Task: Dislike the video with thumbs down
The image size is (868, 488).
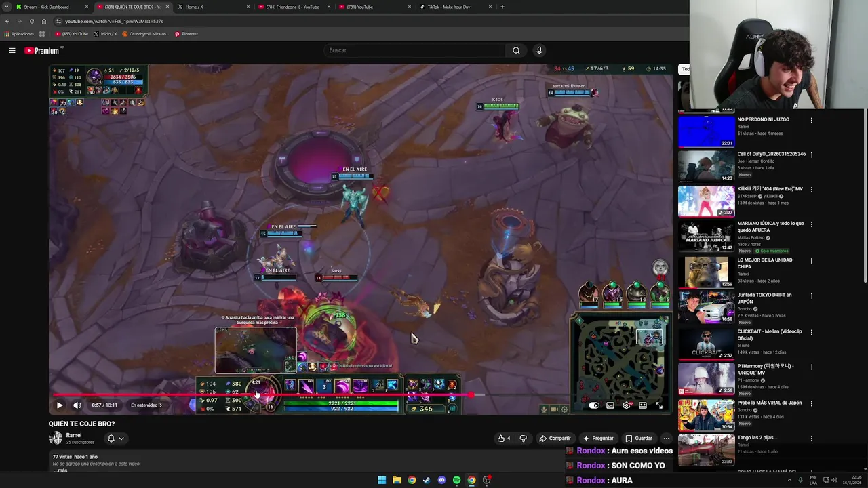Action: point(523,439)
